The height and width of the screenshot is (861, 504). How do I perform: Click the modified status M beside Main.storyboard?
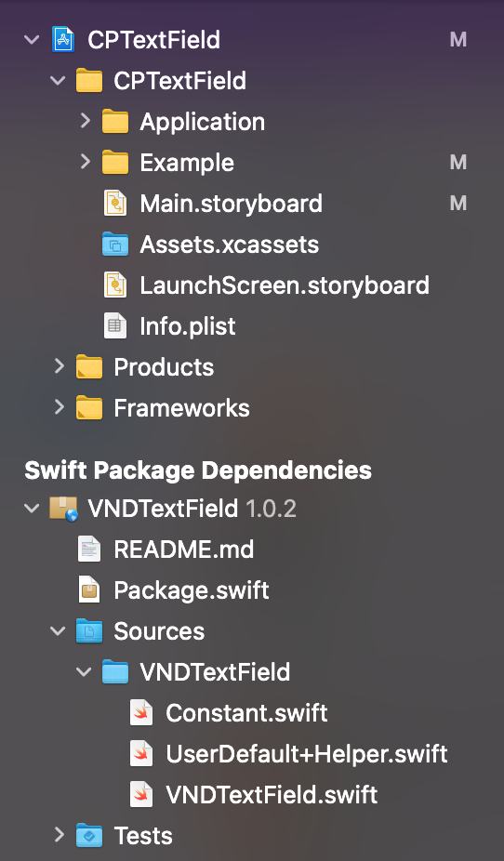[458, 204]
